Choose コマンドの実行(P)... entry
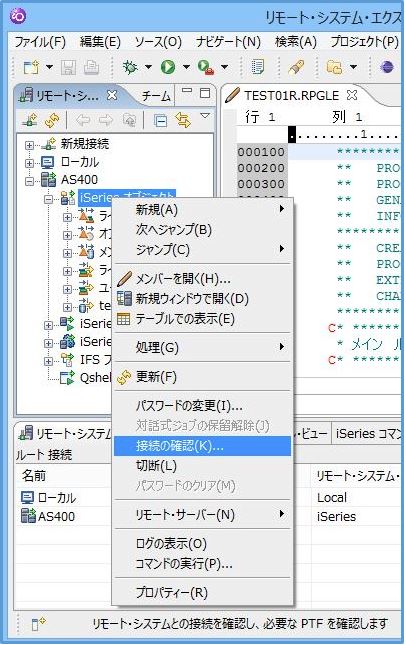This screenshot has width=406, height=645. tap(202, 564)
